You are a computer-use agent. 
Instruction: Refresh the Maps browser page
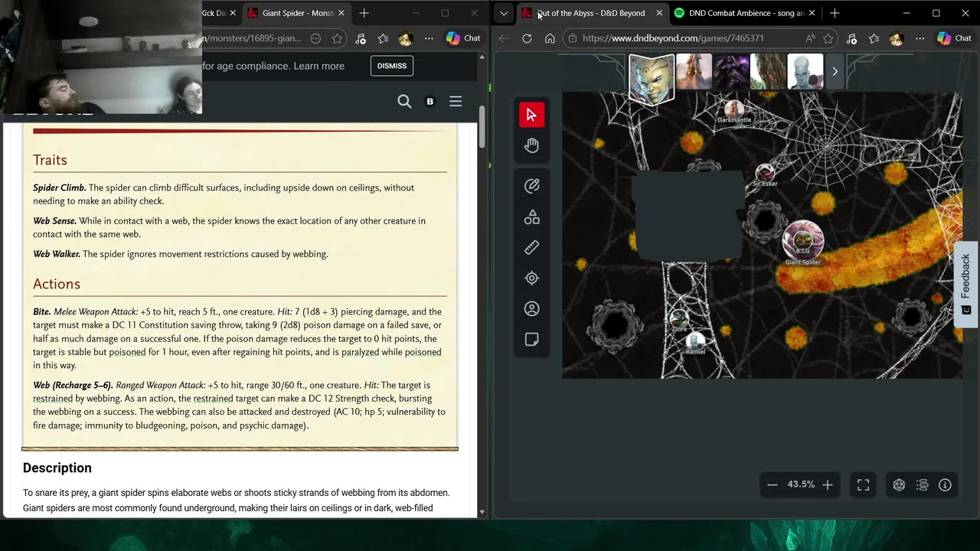(527, 38)
